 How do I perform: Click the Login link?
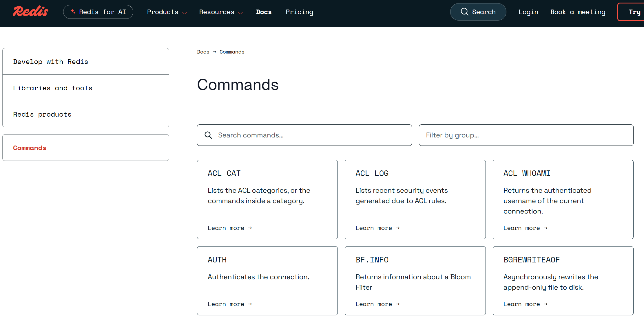click(528, 12)
